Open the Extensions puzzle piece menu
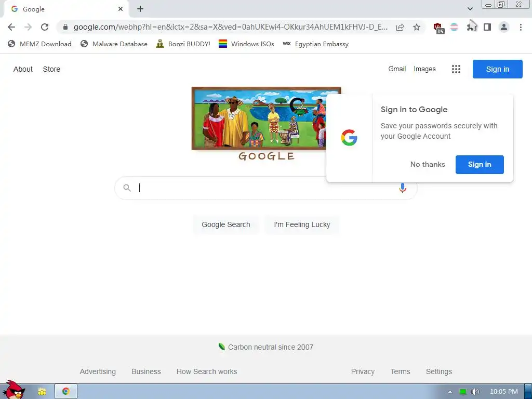Viewport: 532px width, 399px height. coord(471,27)
